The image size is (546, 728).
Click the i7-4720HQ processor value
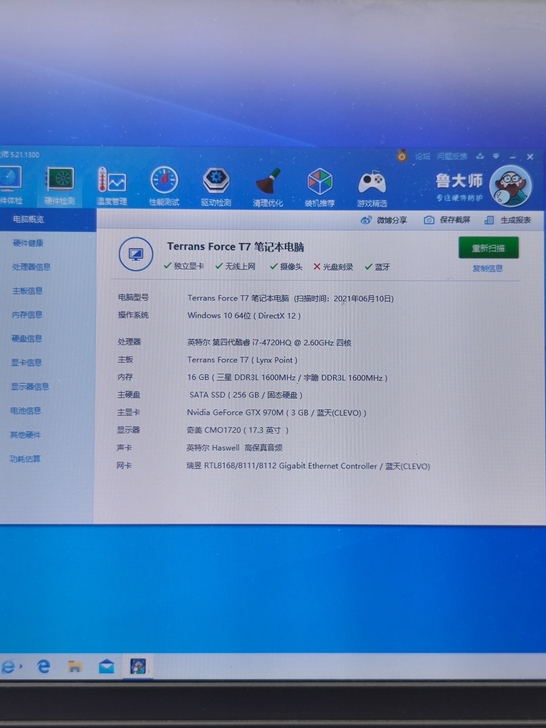point(269,342)
